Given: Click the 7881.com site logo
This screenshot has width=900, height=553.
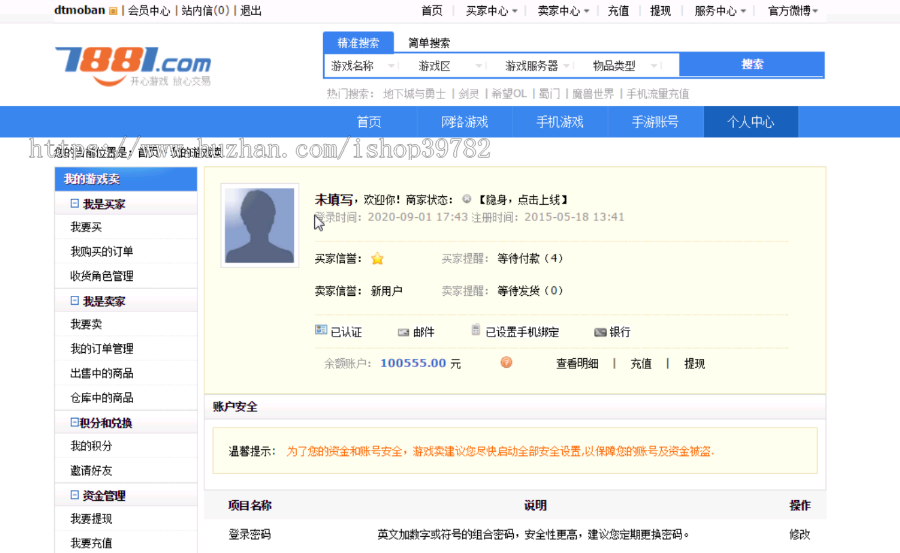Looking at the screenshot, I should [133, 64].
